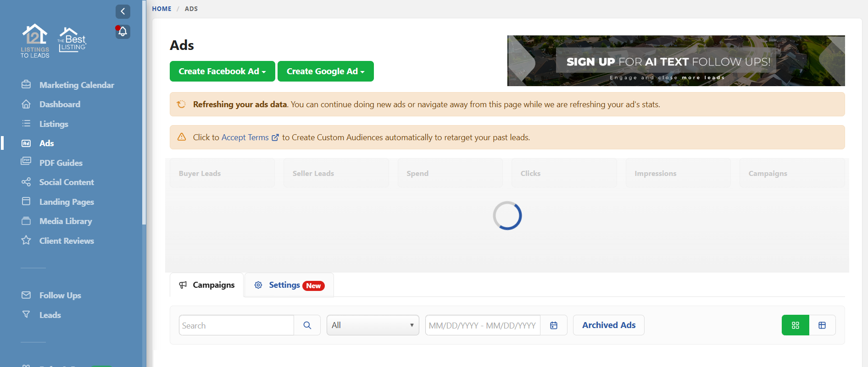Navigate to Home via breadcrumb
This screenshot has width=868, height=367.
pyautogui.click(x=161, y=9)
